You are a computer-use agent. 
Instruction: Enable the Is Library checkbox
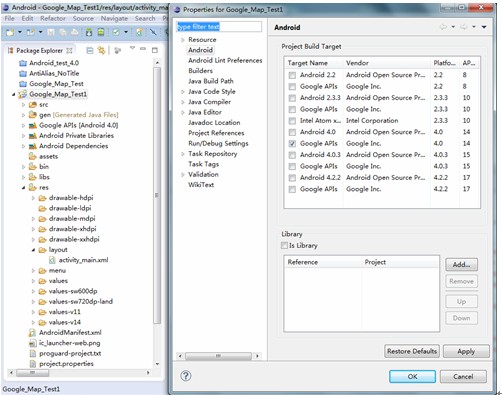coord(284,245)
